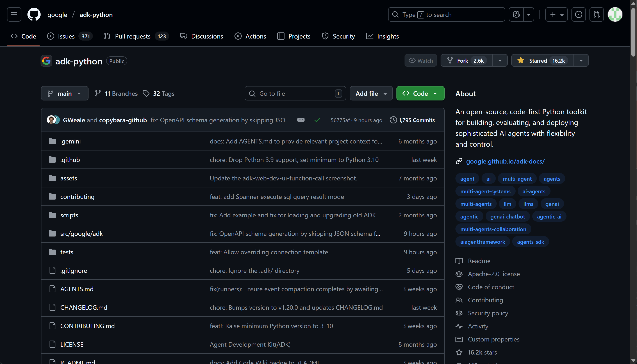Select the llm topic tag
The image size is (637, 364).
tap(507, 204)
